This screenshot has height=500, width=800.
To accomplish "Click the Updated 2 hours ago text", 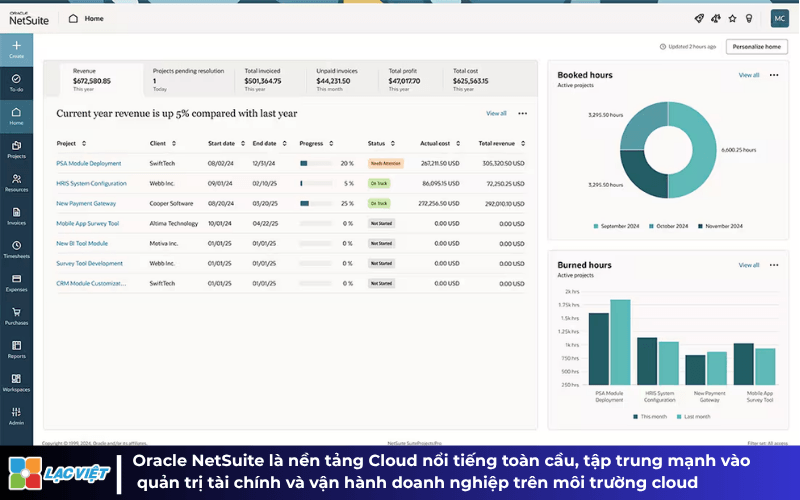I will 692,46.
